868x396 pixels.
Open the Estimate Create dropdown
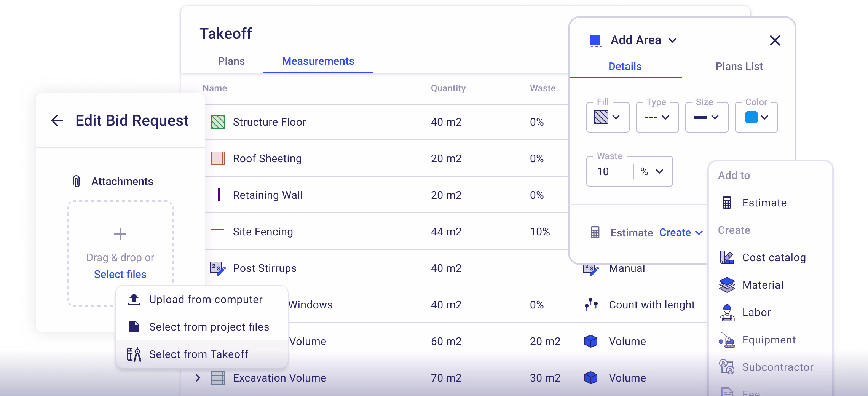click(x=681, y=232)
